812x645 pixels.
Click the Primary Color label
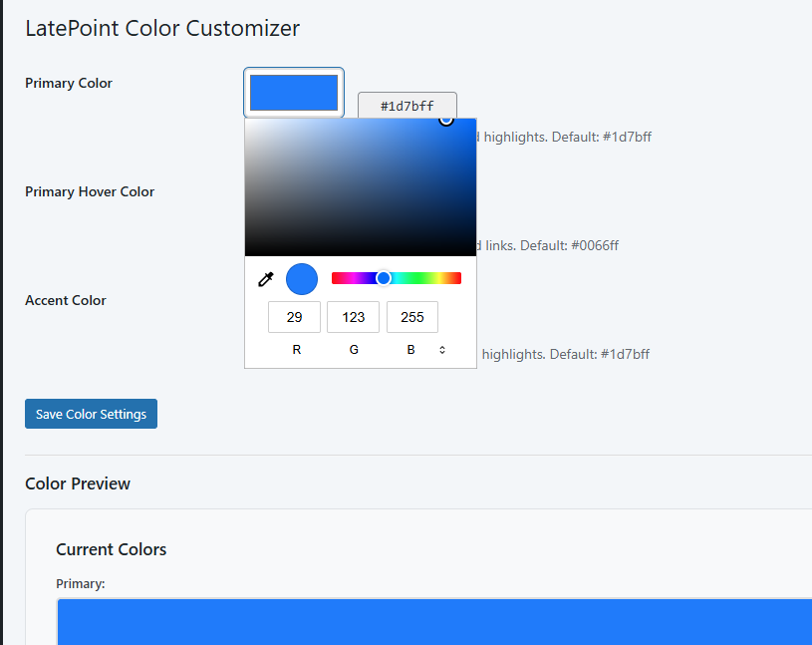point(69,83)
